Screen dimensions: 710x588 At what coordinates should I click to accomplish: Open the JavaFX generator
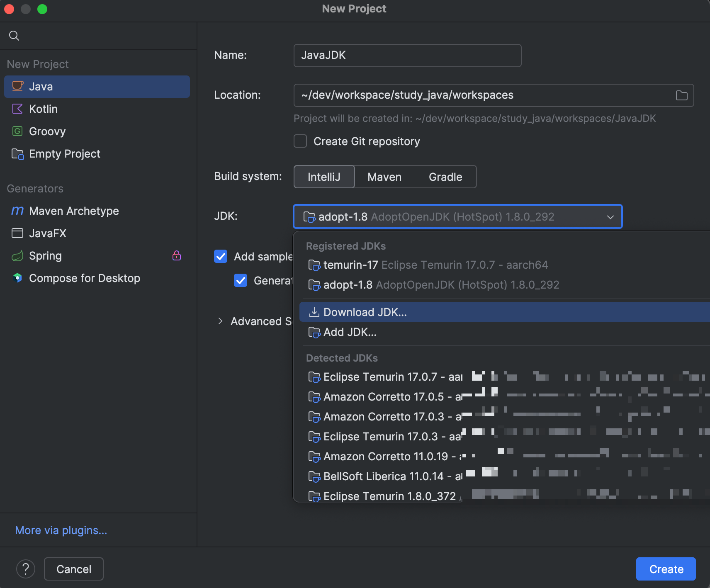click(97, 233)
